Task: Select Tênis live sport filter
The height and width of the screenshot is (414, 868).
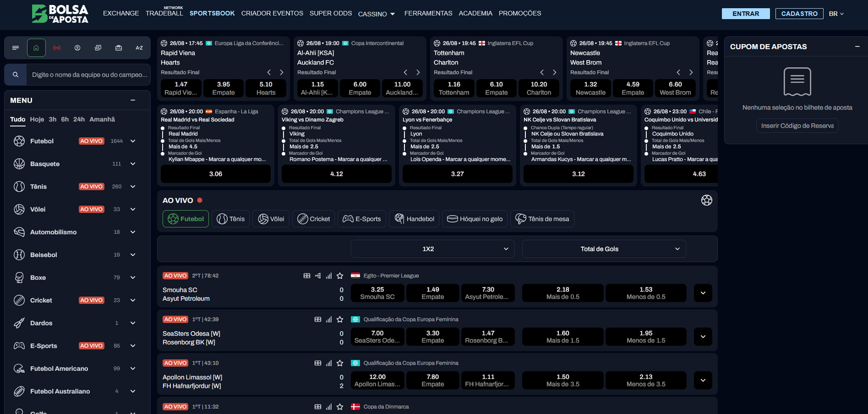Action: point(230,219)
